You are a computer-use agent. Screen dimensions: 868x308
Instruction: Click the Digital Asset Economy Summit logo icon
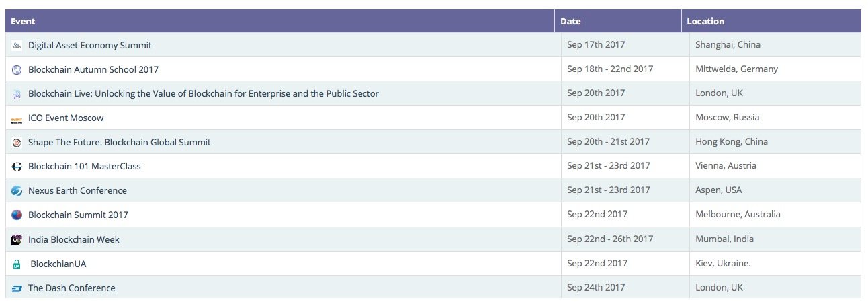point(17,46)
